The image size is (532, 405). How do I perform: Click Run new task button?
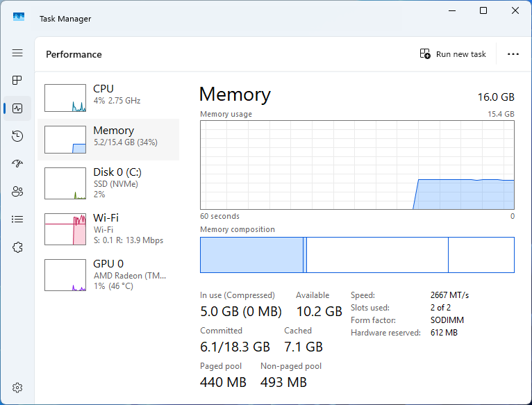(453, 54)
